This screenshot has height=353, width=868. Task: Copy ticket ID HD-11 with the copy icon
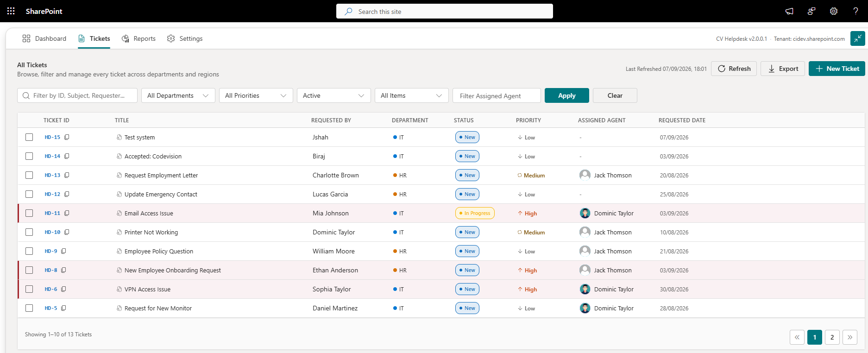67,213
